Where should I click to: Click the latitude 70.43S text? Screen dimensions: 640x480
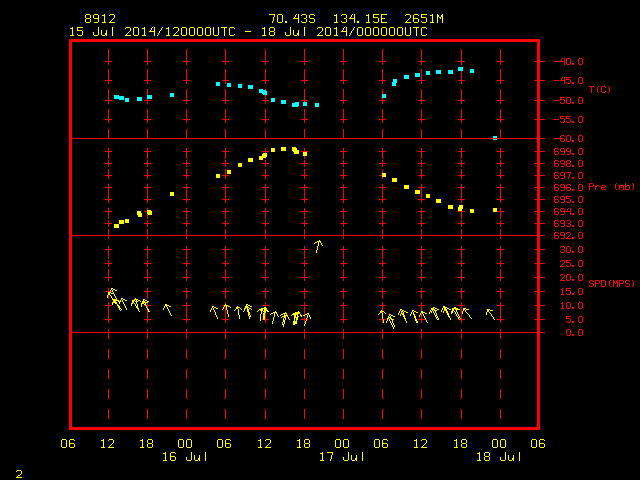[x=292, y=19]
